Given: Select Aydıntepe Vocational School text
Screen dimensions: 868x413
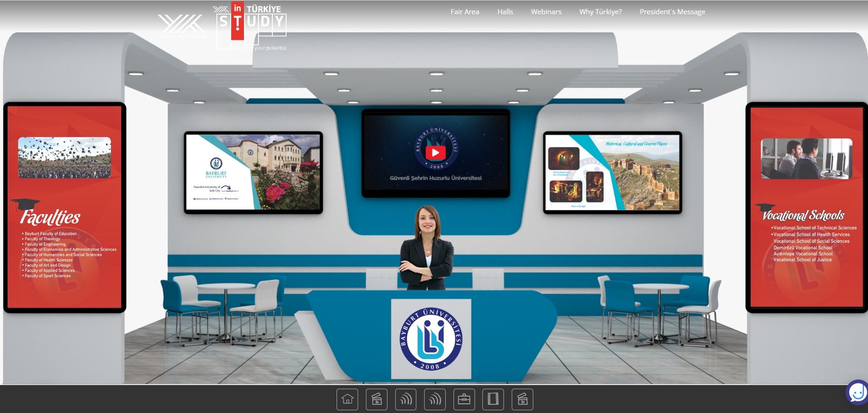Looking at the screenshot, I should pos(803,253).
